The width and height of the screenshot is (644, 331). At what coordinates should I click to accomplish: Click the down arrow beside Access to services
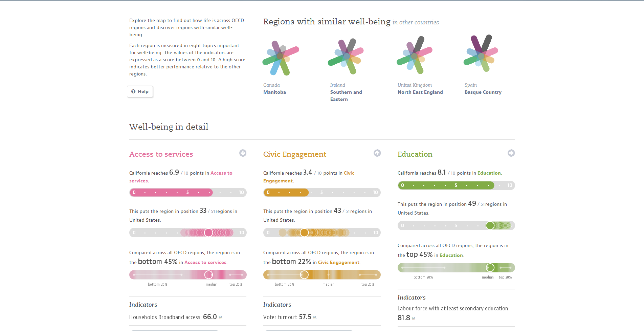(243, 153)
